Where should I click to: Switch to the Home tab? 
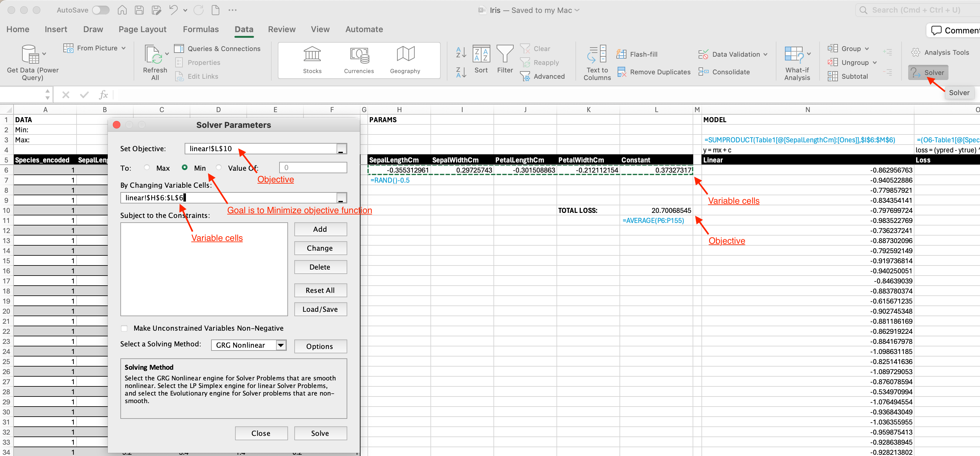click(18, 29)
